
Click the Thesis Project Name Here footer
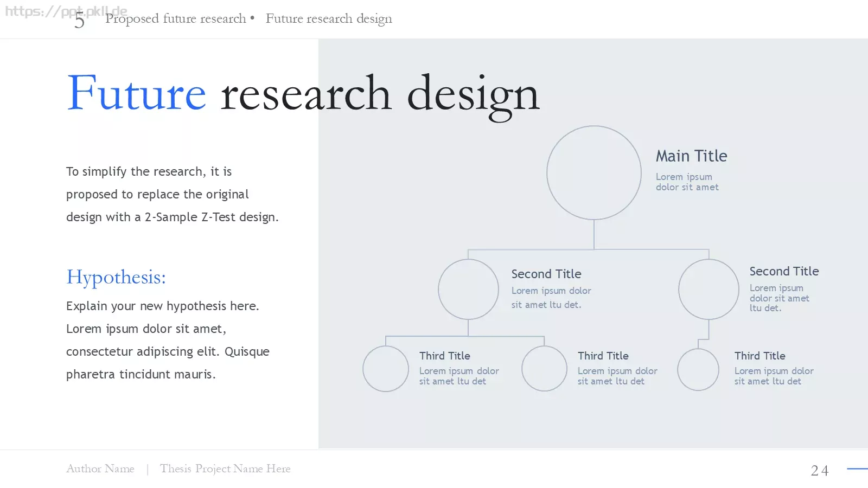coord(225,468)
